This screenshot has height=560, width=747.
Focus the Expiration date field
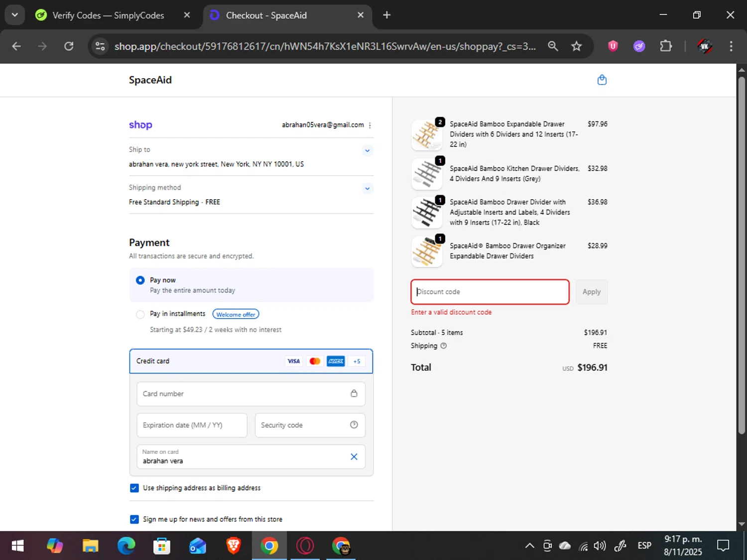(192, 425)
